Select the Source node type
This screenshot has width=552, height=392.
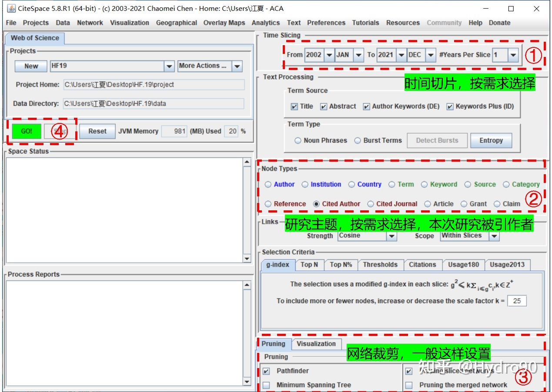tap(468, 184)
